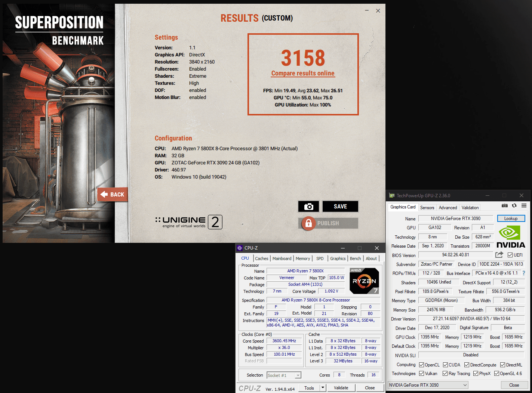Click the BIOS export share icon

499,255
